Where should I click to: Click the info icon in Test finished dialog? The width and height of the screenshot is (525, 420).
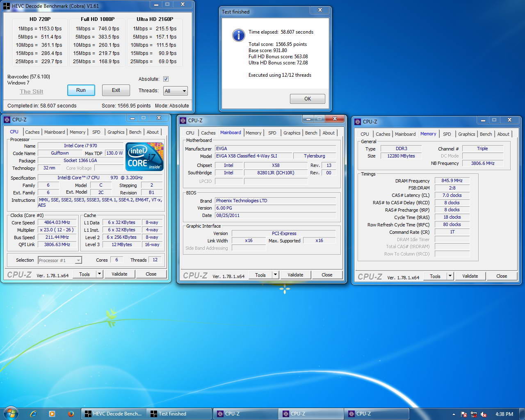238,35
